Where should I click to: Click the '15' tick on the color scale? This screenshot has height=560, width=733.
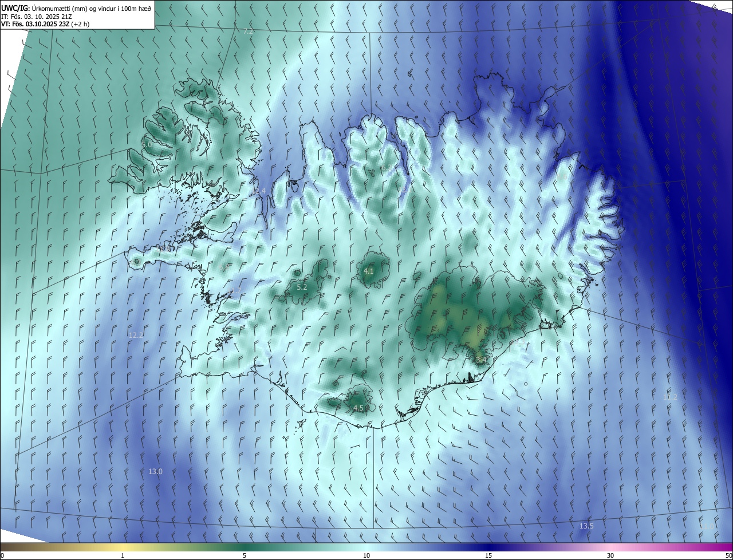(488, 555)
